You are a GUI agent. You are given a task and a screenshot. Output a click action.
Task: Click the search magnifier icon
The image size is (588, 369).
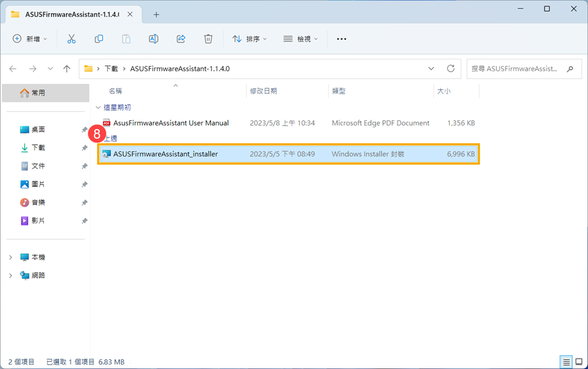570,68
